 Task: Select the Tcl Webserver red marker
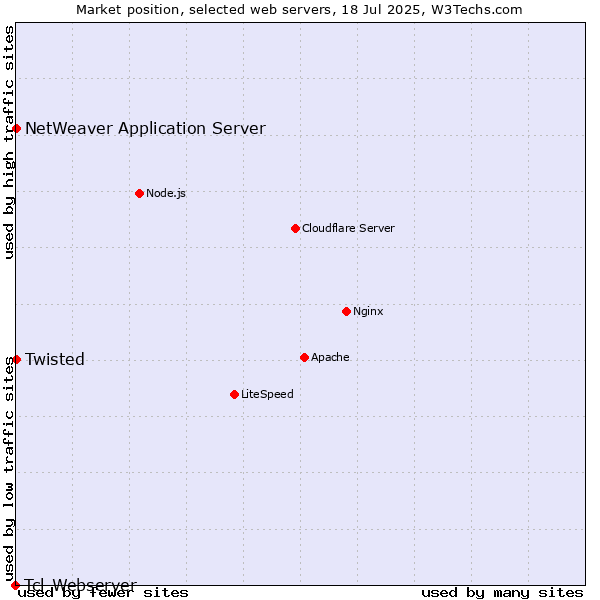tap(15, 585)
